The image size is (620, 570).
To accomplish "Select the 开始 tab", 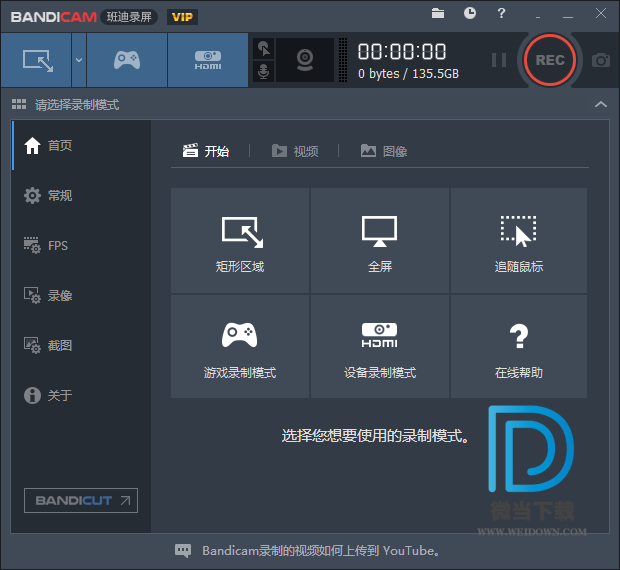I will click(206, 151).
